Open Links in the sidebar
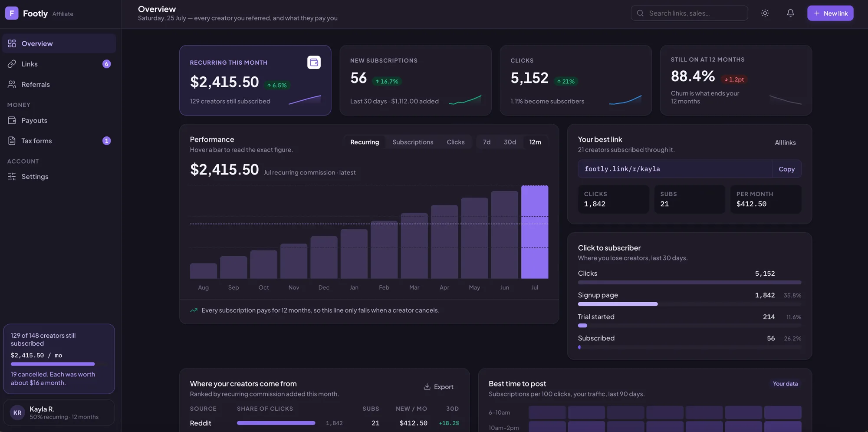The height and width of the screenshot is (432, 868). tap(59, 64)
